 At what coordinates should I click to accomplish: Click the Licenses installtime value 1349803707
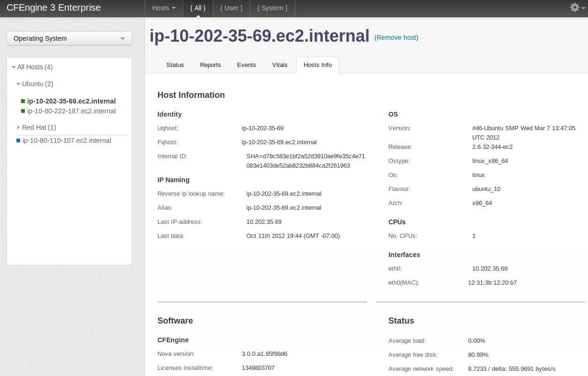[258, 368]
